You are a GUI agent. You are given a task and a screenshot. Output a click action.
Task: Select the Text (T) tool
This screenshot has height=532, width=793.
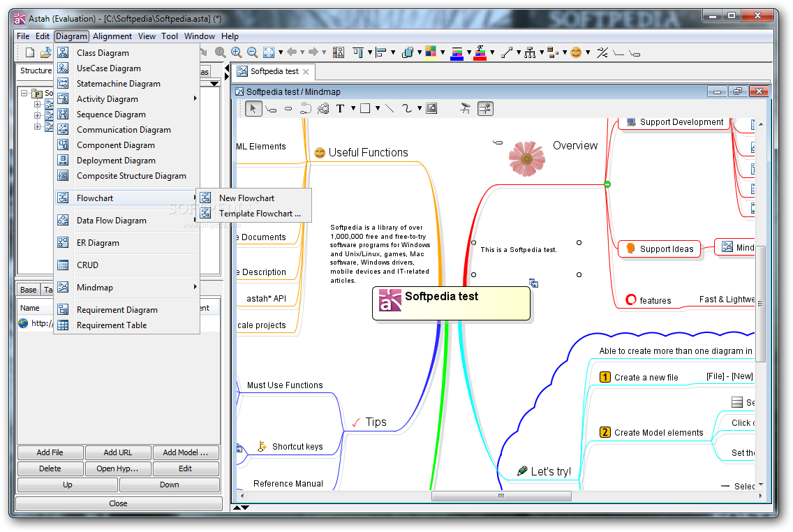pos(340,109)
